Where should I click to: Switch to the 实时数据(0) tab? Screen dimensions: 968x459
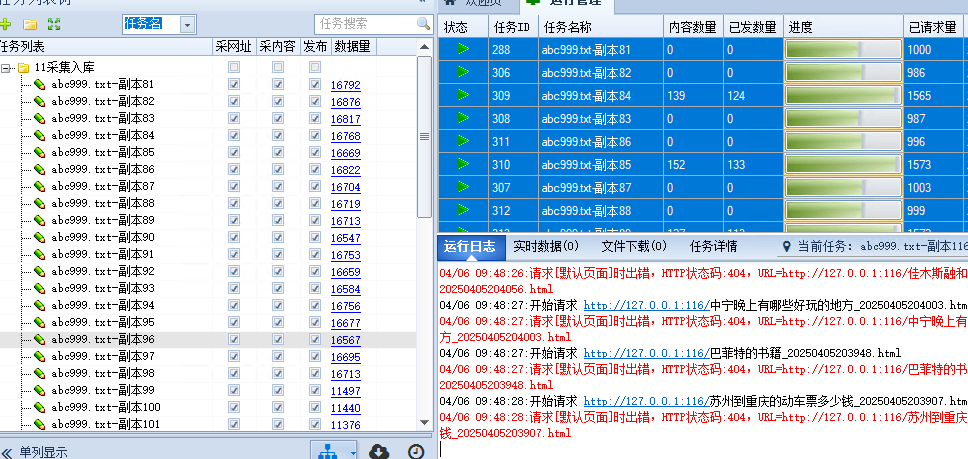(546, 247)
